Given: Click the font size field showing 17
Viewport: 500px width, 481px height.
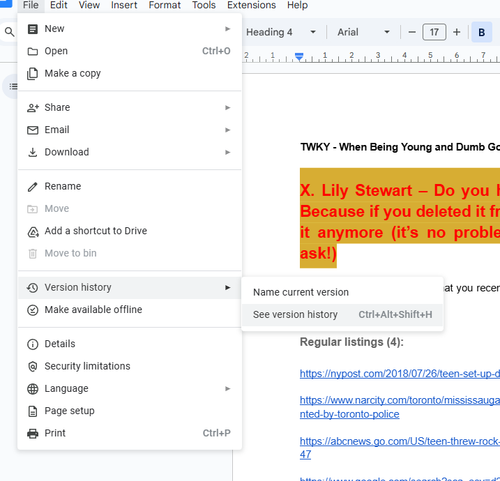Looking at the screenshot, I should point(434,32).
